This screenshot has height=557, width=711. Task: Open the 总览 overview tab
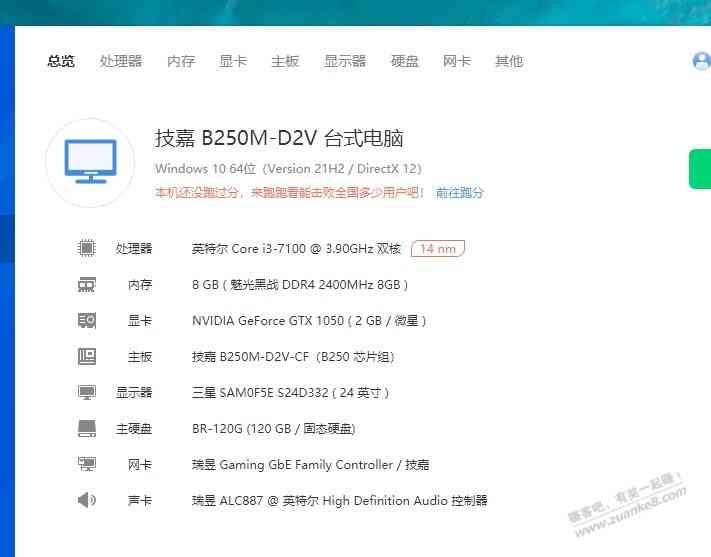[x=61, y=61]
